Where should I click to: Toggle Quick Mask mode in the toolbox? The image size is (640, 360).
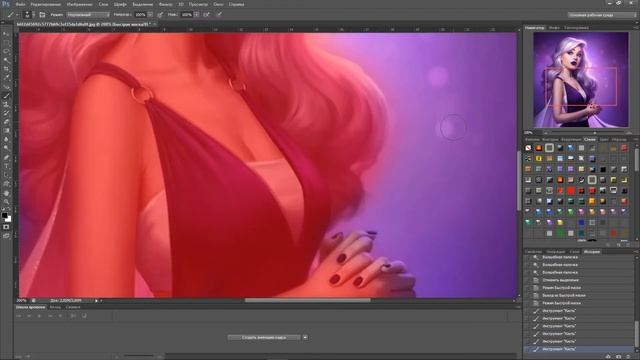pos(6,227)
